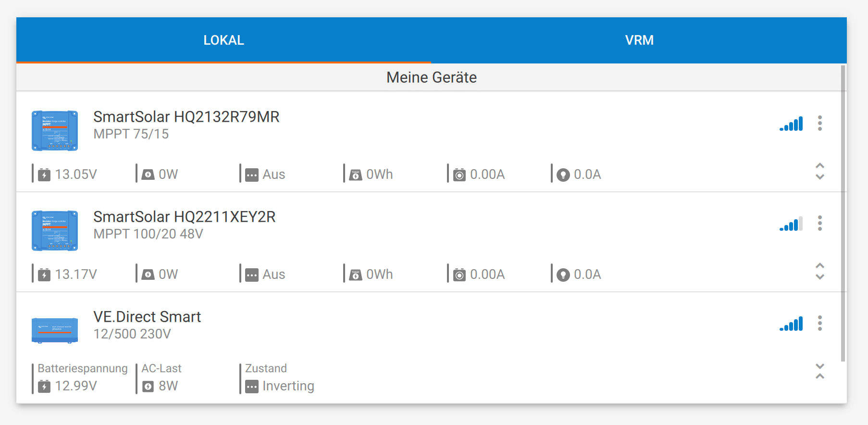Open VE.Direct Smart inverter thumbnail

[55, 330]
